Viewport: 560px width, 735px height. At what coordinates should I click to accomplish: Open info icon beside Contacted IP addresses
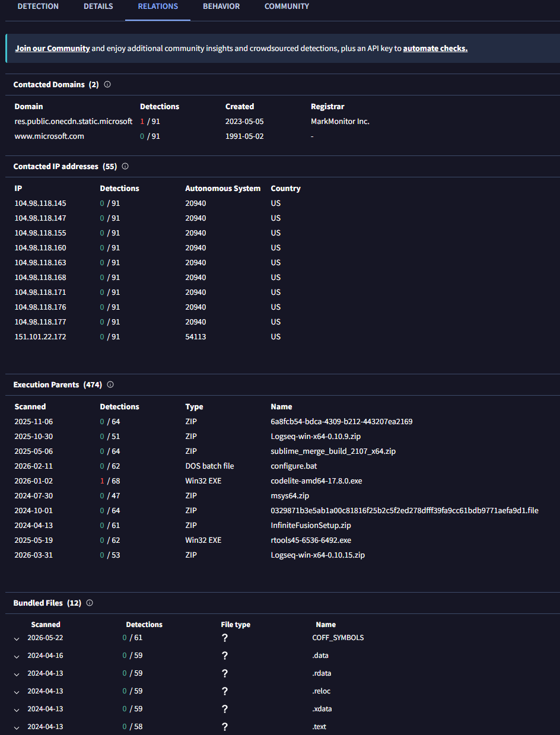pos(125,166)
